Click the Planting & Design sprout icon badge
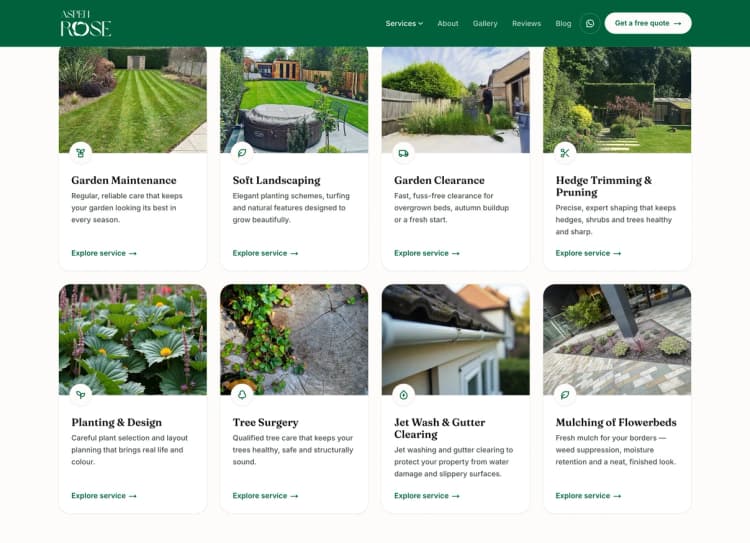The image size is (750, 543). point(81,395)
